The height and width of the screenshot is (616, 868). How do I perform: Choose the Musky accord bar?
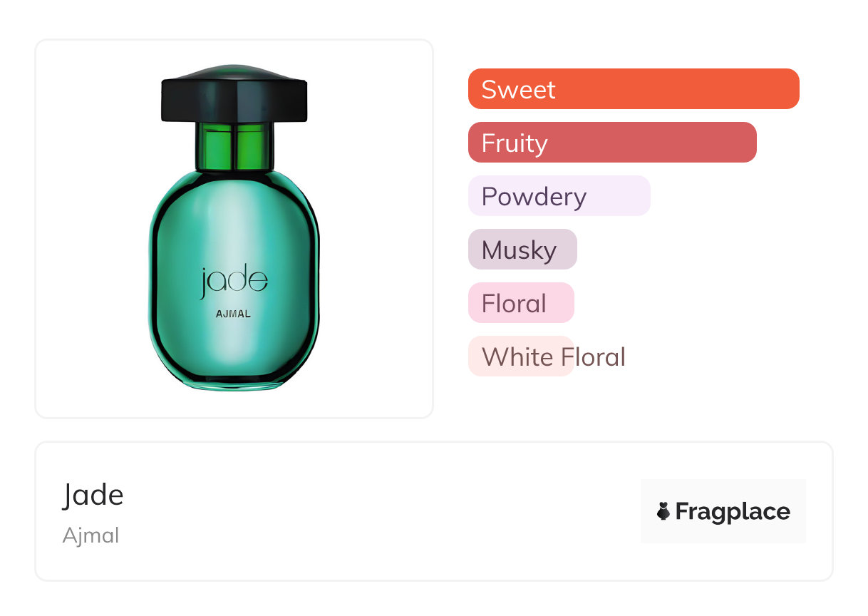click(x=522, y=250)
